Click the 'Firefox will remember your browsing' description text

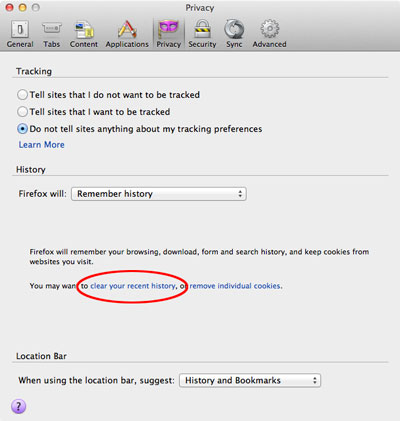tap(199, 257)
